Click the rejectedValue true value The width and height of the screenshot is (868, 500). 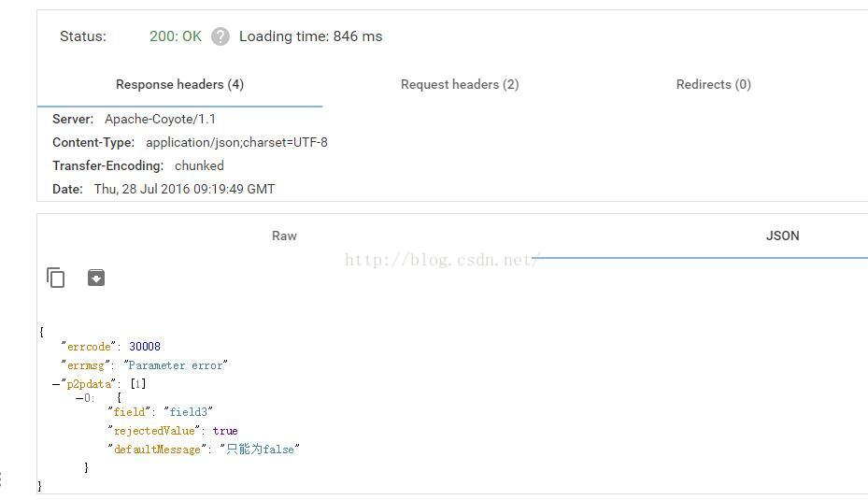(225, 431)
